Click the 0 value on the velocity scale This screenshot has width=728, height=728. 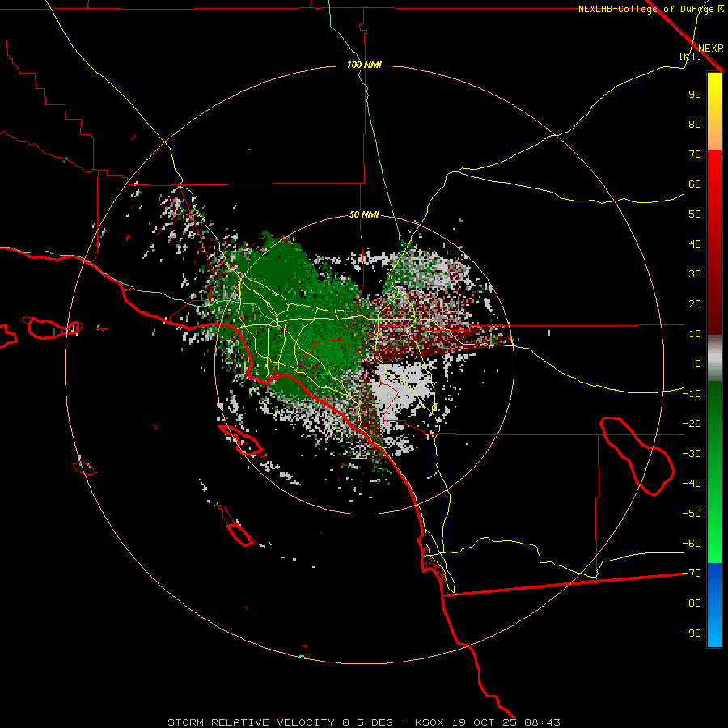(698, 364)
